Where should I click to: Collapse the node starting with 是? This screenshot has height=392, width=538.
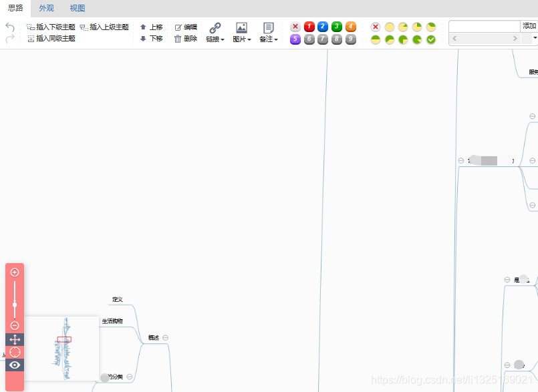click(507, 280)
